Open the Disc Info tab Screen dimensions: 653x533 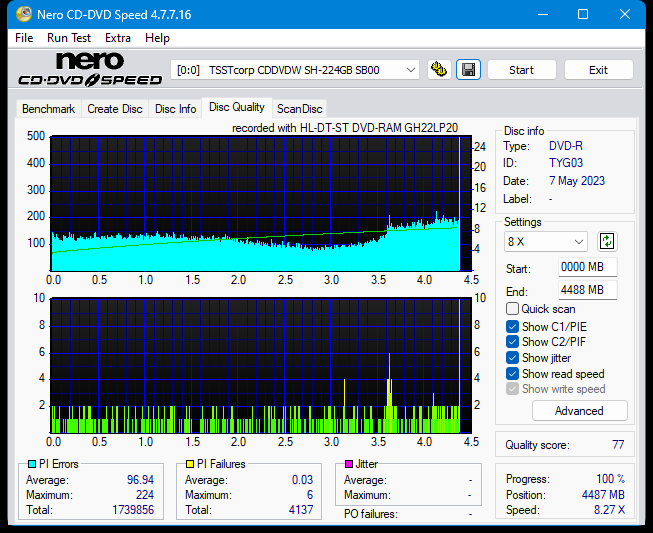(176, 109)
